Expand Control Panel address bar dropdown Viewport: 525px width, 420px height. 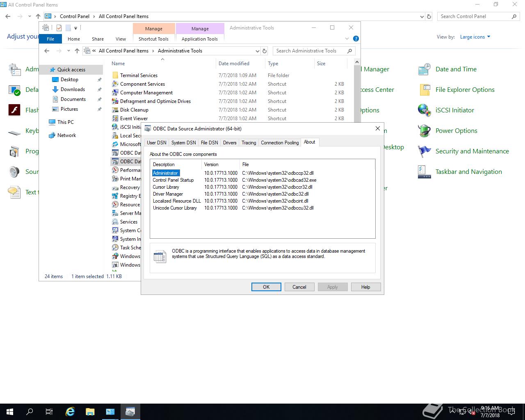tap(422, 16)
